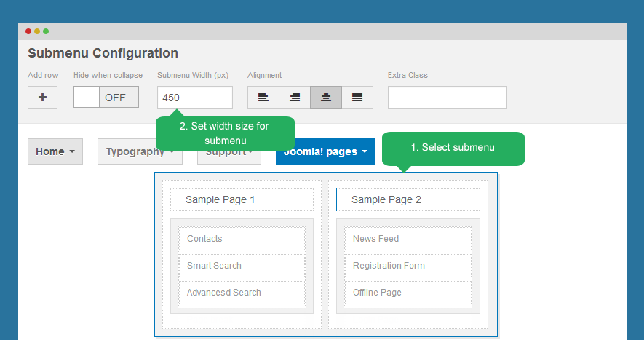Click the News Feed submenu item
644x340 pixels.
[408, 239]
